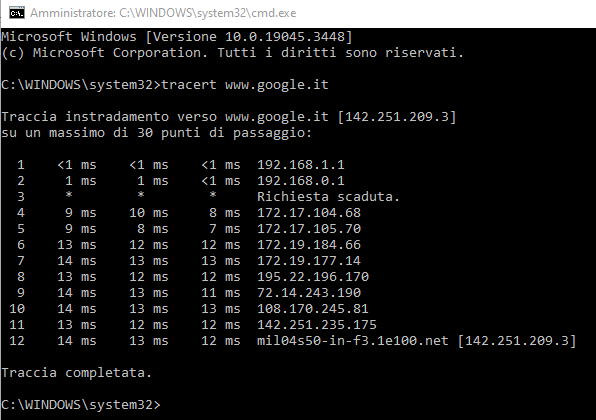596x420 pixels.
Task: Click hop 9 address 72.14.243.190
Action: [309, 293]
